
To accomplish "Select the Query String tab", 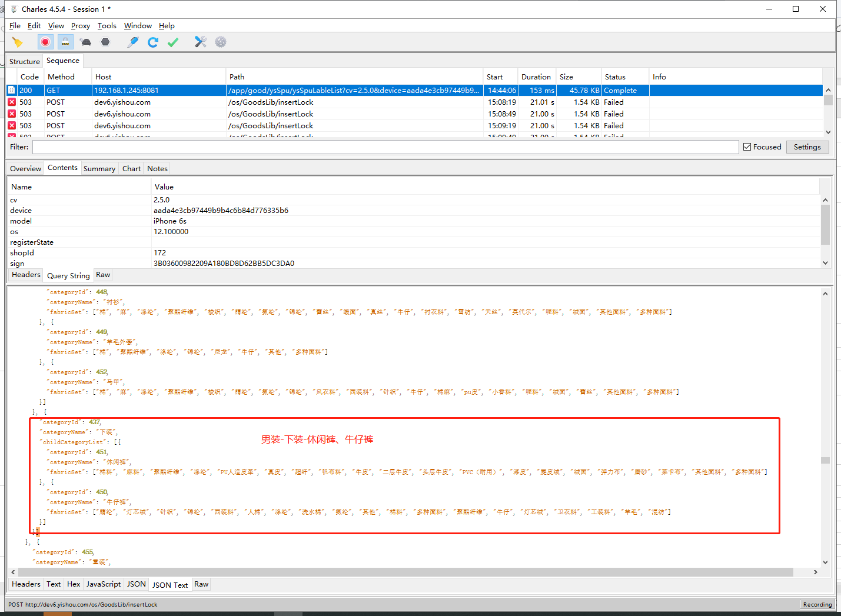I will point(68,275).
